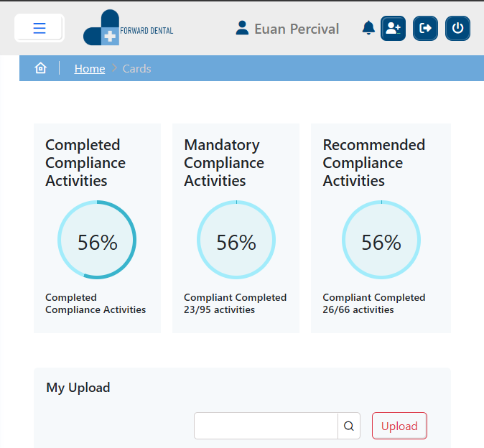Click the Cards breadcrumb item
Viewport: 484px width, 448px height.
[x=136, y=68]
